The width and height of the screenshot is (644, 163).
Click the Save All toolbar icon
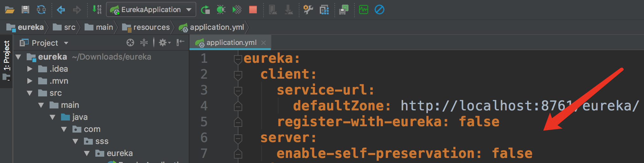coord(25,10)
